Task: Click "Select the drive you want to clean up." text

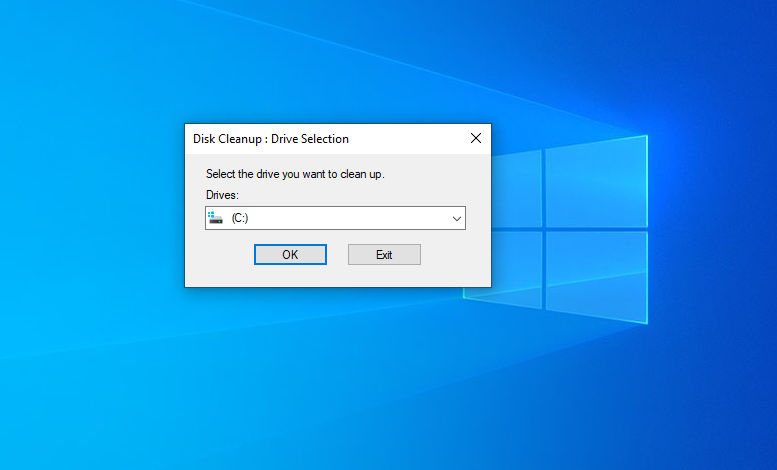Action: click(295, 174)
